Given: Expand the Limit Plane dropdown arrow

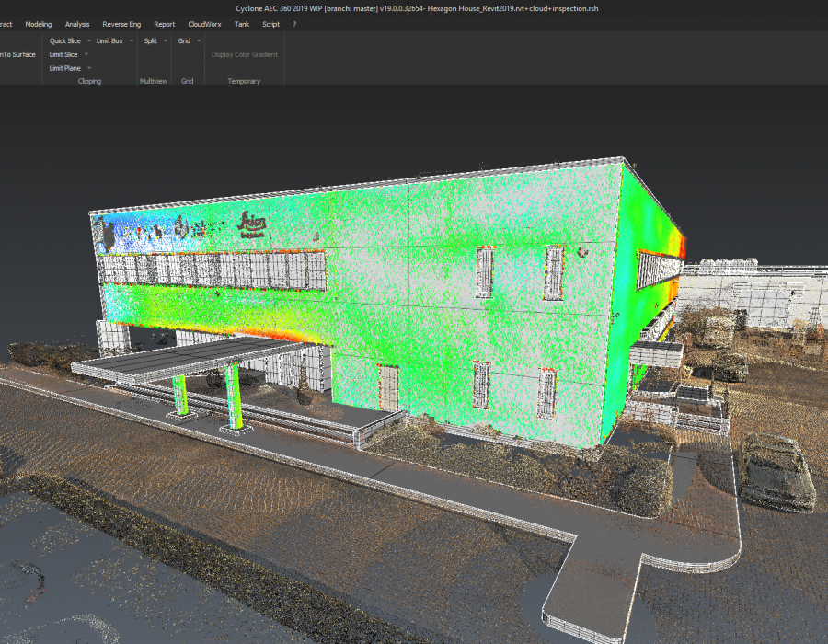Looking at the screenshot, I should 88,68.
